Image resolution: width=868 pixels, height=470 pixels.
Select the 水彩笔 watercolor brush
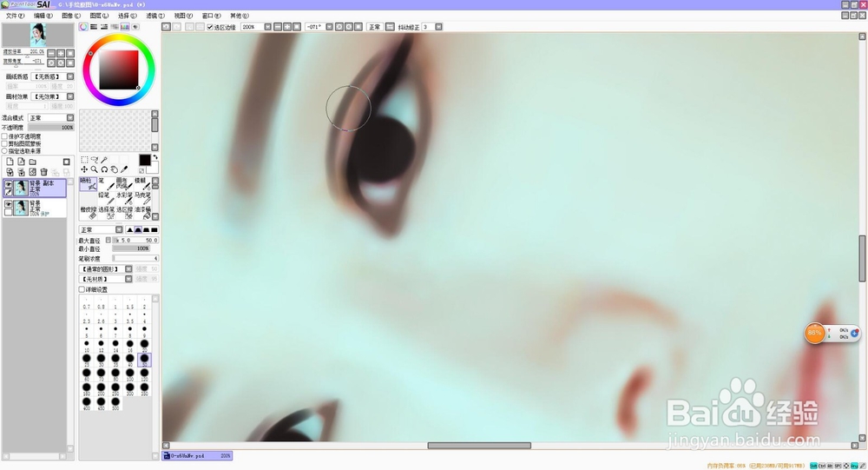click(x=123, y=198)
